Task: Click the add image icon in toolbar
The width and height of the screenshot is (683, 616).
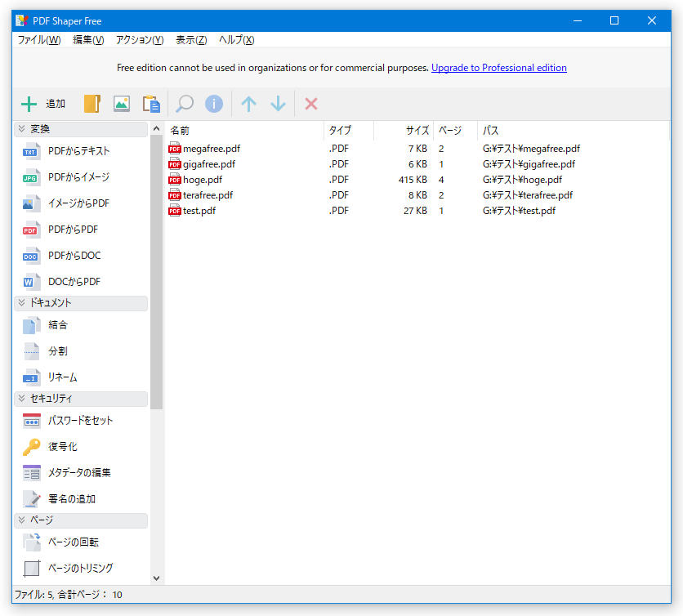Action: point(122,104)
